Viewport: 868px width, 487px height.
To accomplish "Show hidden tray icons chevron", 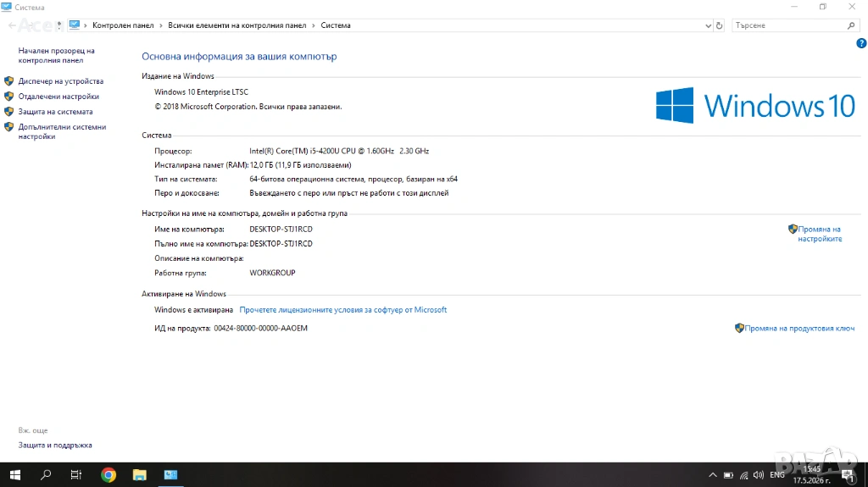I will click(712, 475).
